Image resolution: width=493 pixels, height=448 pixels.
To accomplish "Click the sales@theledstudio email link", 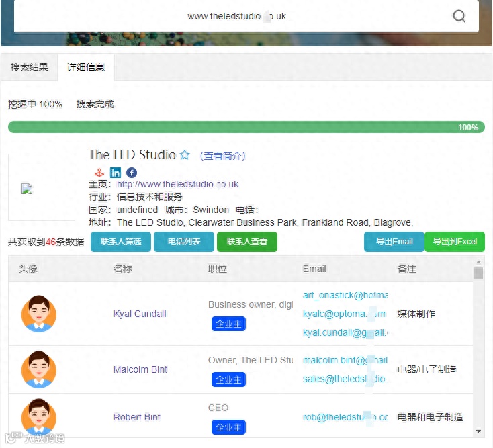I will coord(345,379).
